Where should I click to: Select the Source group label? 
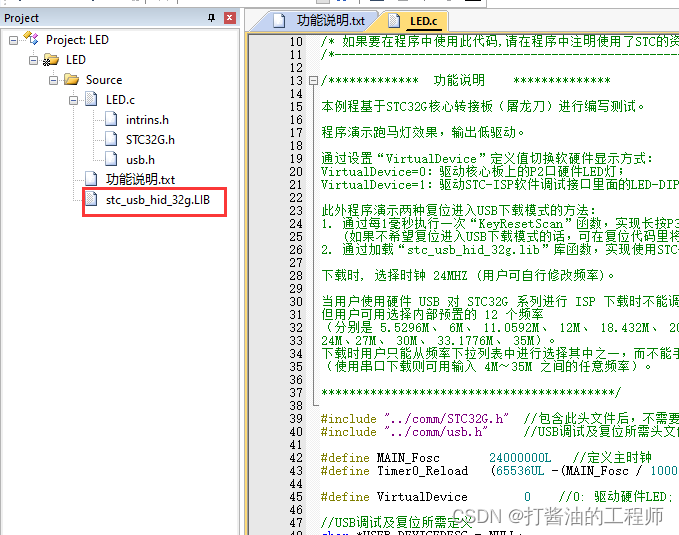(x=104, y=80)
